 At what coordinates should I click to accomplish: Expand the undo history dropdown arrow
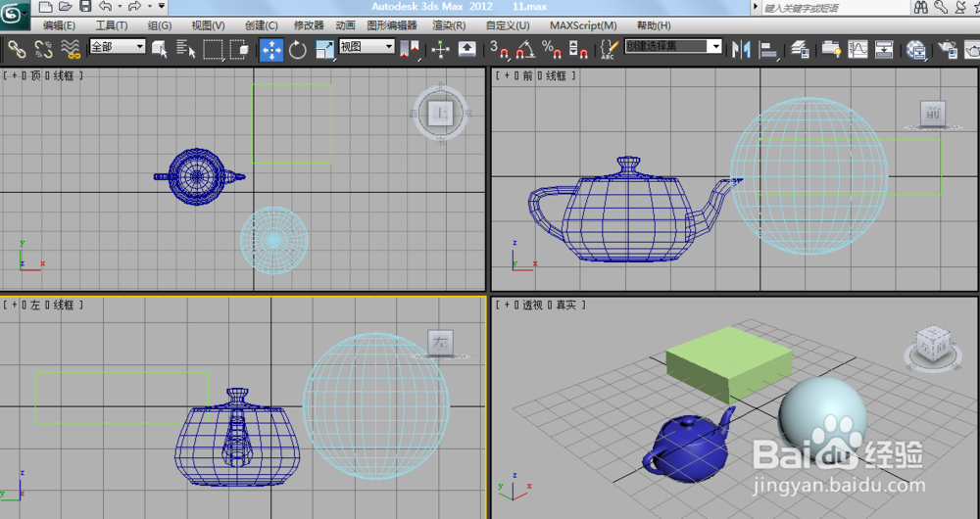pyautogui.click(x=120, y=7)
